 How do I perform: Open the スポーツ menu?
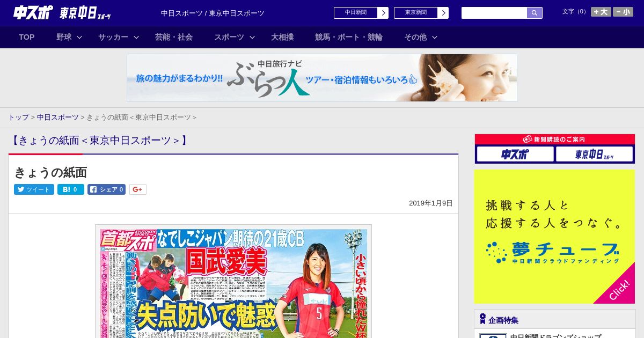229,37
